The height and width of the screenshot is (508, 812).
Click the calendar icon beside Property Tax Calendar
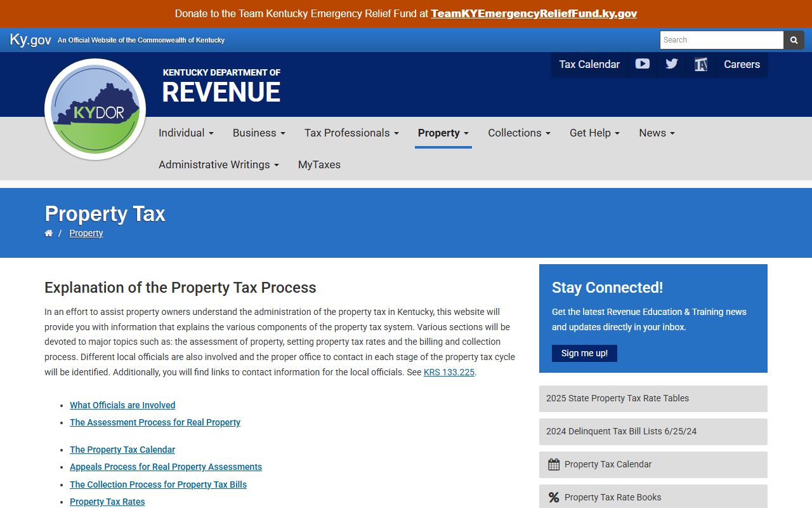click(554, 464)
